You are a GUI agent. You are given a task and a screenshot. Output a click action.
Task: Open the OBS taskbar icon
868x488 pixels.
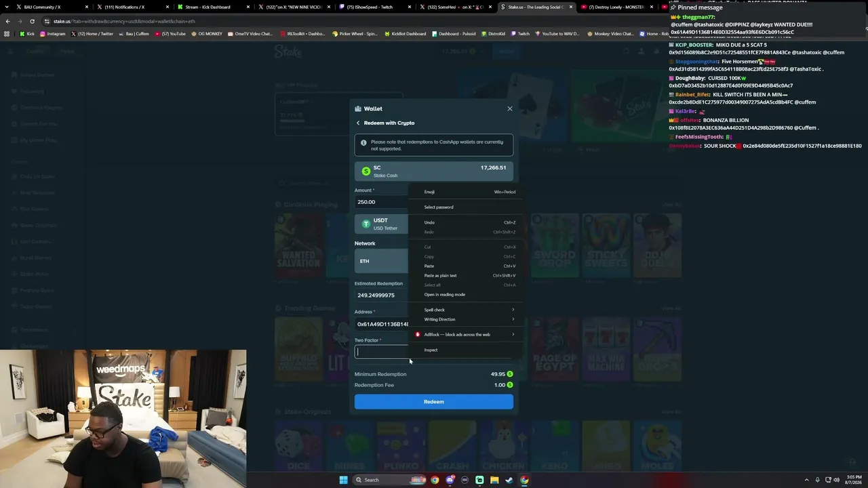[465, 480]
